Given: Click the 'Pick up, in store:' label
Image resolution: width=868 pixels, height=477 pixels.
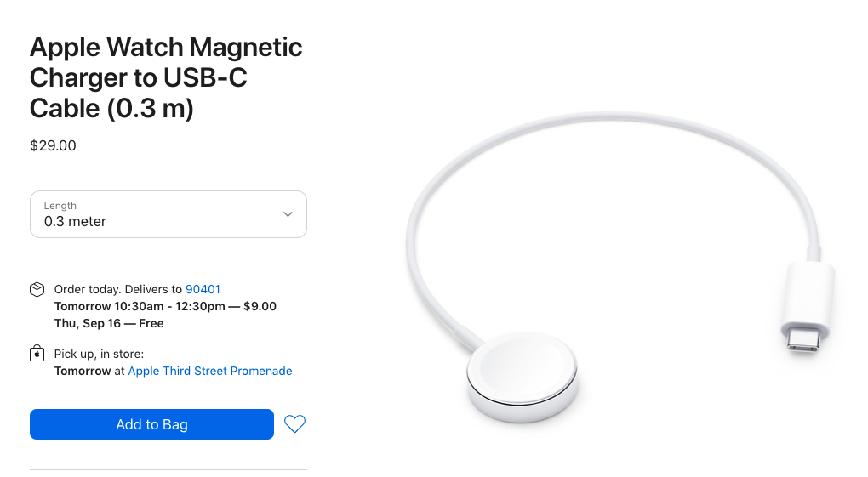Looking at the screenshot, I should pyautogui.click(x=99, y=354).
